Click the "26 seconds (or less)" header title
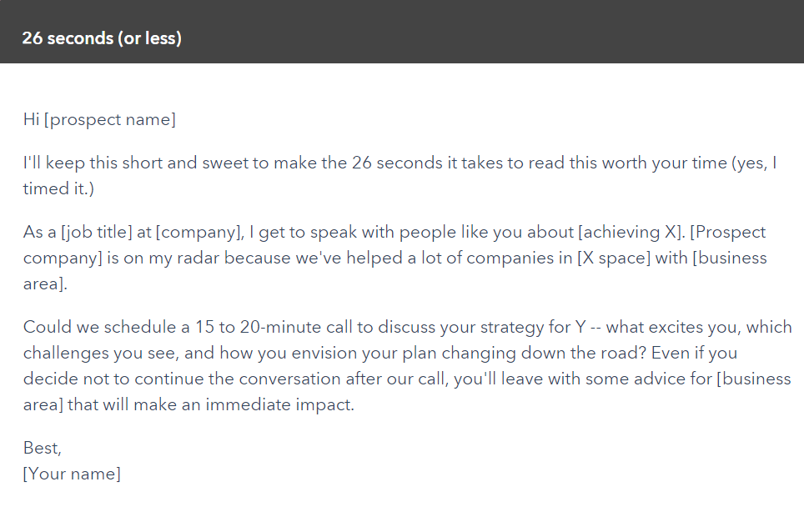Image resolution: width=804 pixels, height=532 pixels. [x=102, y=38]
